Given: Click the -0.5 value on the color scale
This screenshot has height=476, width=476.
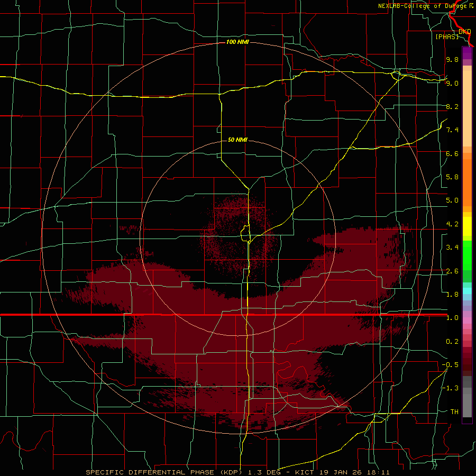Looking at the screenshot, I should pyautogui.click(x=450, y=365).
